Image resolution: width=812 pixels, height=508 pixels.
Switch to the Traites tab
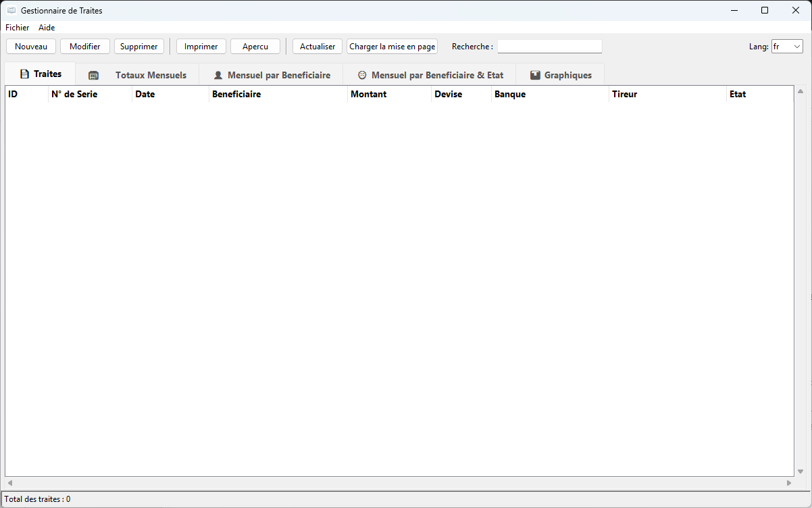pyautogui.click(x=41, y=74)
